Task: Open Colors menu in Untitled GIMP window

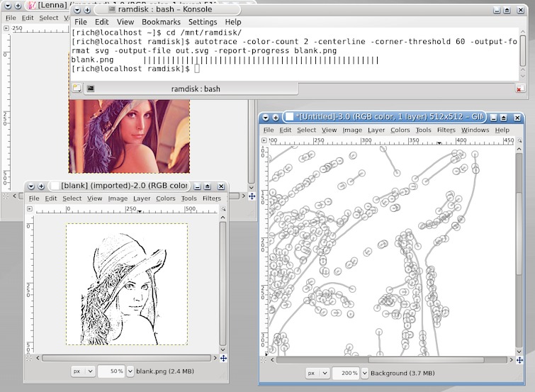Action: [x=400, y=130]
